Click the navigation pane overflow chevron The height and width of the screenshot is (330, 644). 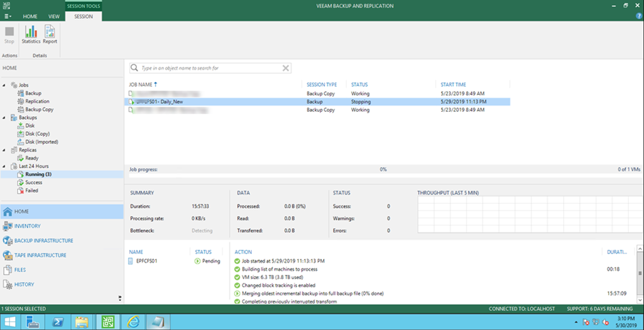tap(120, 298)
